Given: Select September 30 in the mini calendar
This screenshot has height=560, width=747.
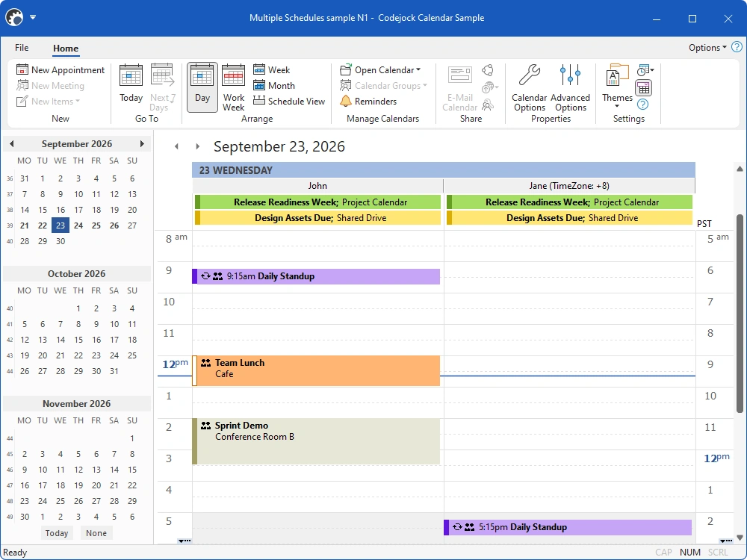Looking at the screenshot, I should pyautogui.click(x=61, y=241).
